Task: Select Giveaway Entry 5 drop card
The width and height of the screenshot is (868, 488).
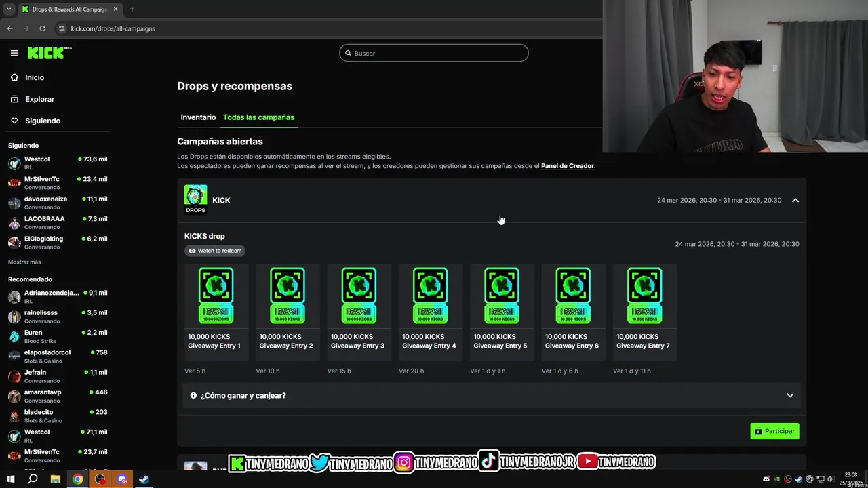Action: 501,312
